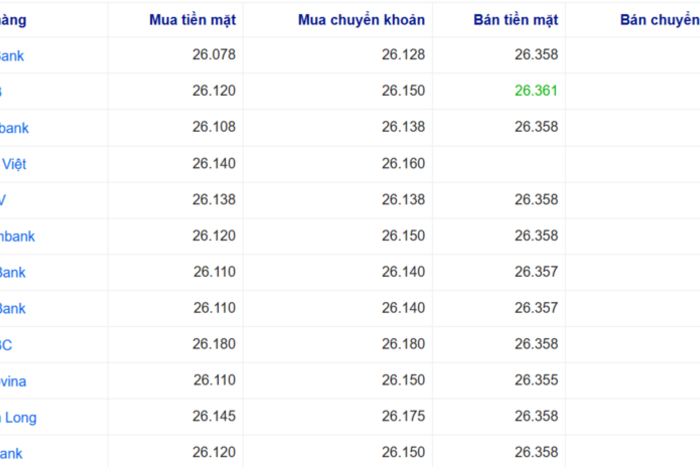Click the 26.175 transfer buying rate
This screenshot has width=700, height=467.
tap(403, 416)
